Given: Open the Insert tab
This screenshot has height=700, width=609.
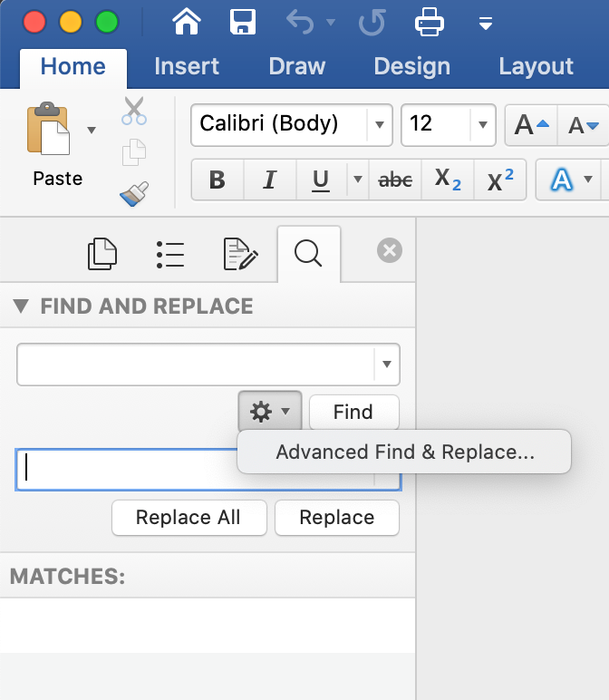Looking at the screenshot, I should (x=187, y=67).
